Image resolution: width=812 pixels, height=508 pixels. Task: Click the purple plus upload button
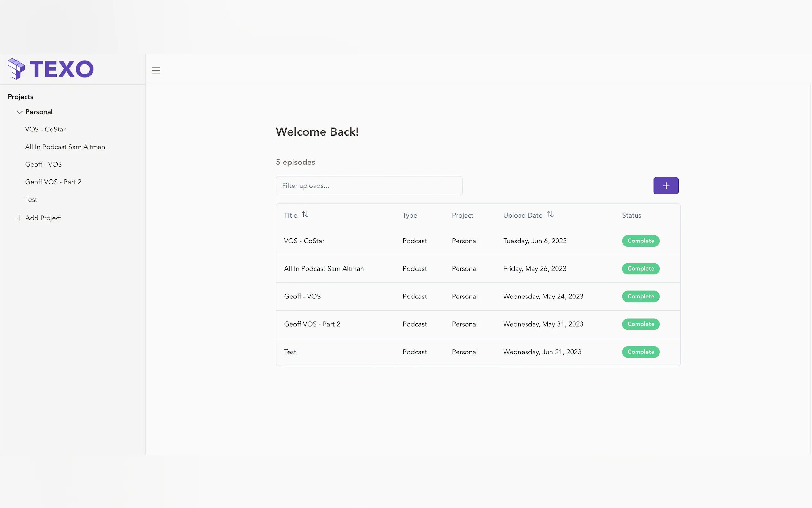pyautogui.click(x=666, y=186)
